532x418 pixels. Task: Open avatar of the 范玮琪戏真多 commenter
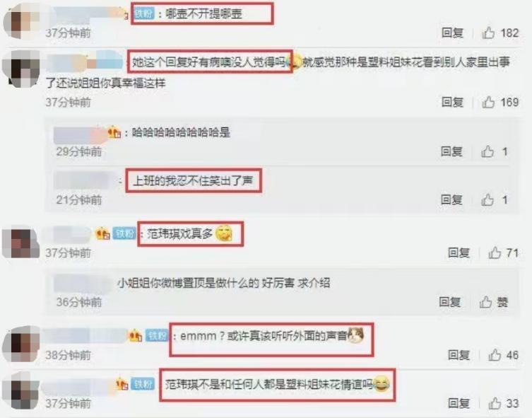click(21, 243)
